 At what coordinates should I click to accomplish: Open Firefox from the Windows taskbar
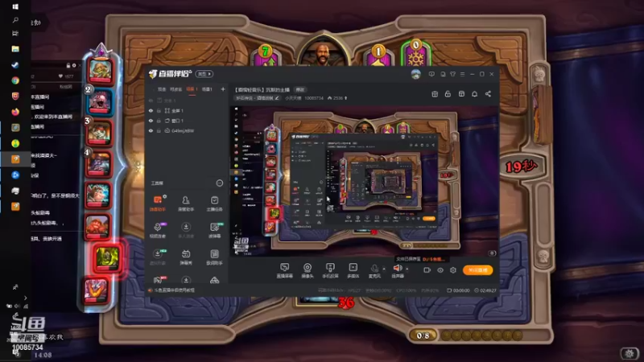pyautogui.click(x=15, y=112)
